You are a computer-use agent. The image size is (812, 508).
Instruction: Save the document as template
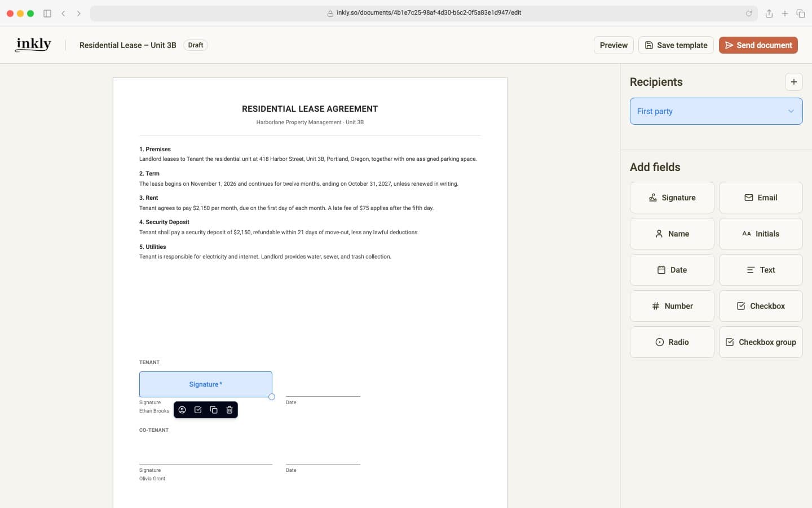tap(676, 45)
